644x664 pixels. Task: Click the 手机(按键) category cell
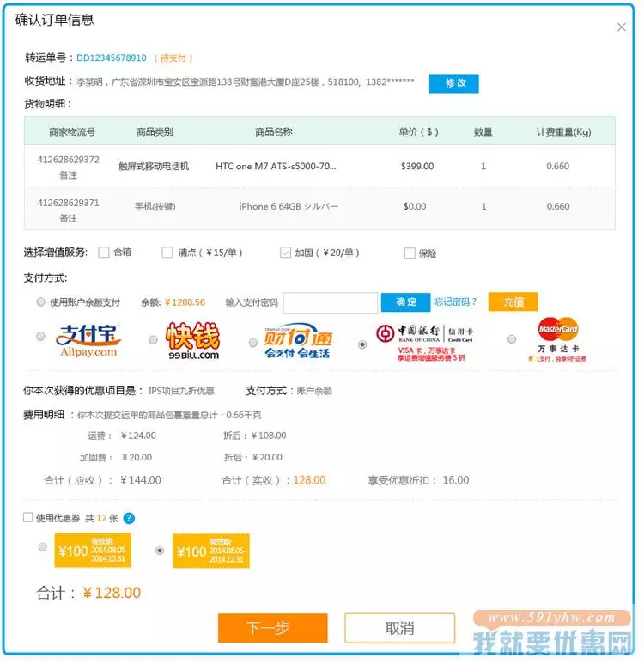155,206
